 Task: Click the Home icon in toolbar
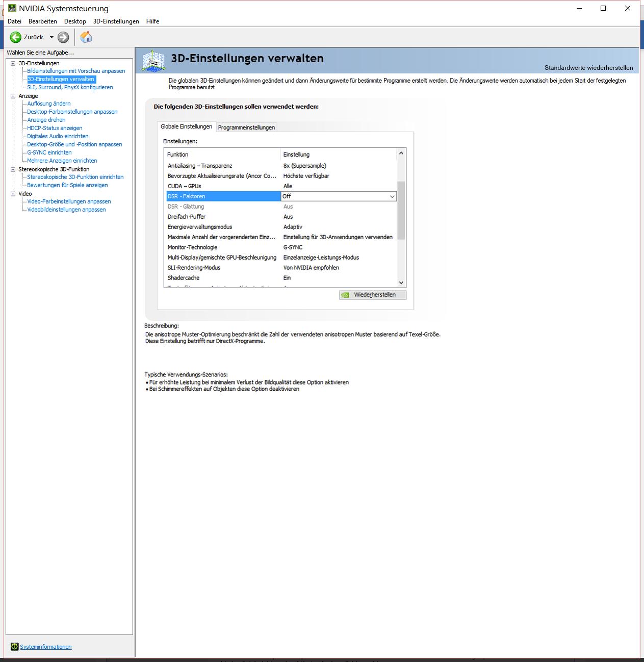pyautogui.click(x=86, y=37)
